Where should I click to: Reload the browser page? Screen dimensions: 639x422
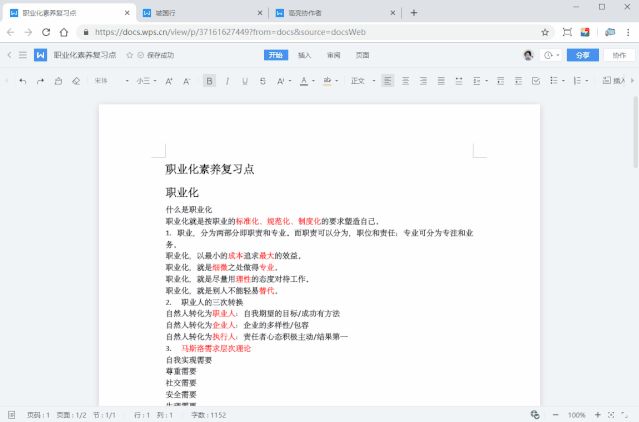click(x=46, y=32)
